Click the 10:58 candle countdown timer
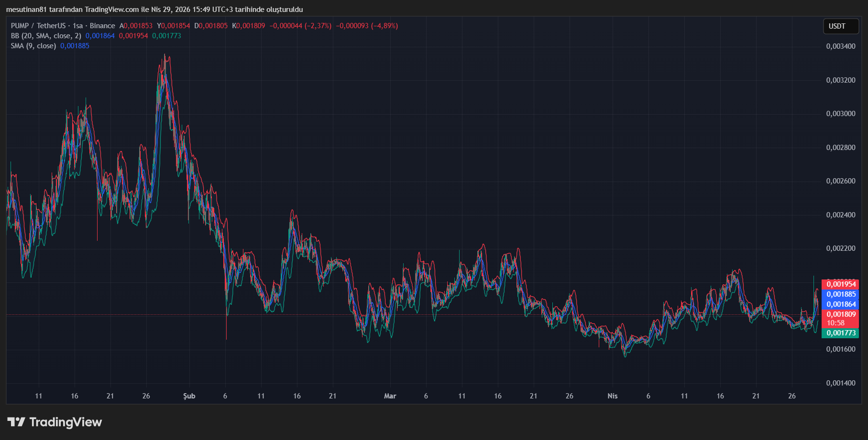Viewport: 868px width, 440px height. point(836,323)
